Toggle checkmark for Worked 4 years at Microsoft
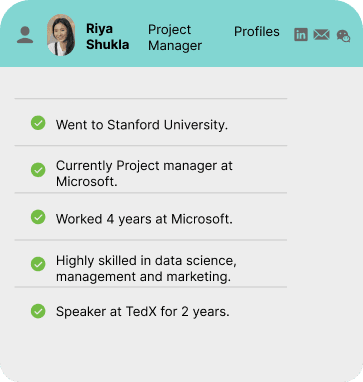The height and width of the screenshot is (382, 363). [x=38, y=217]
